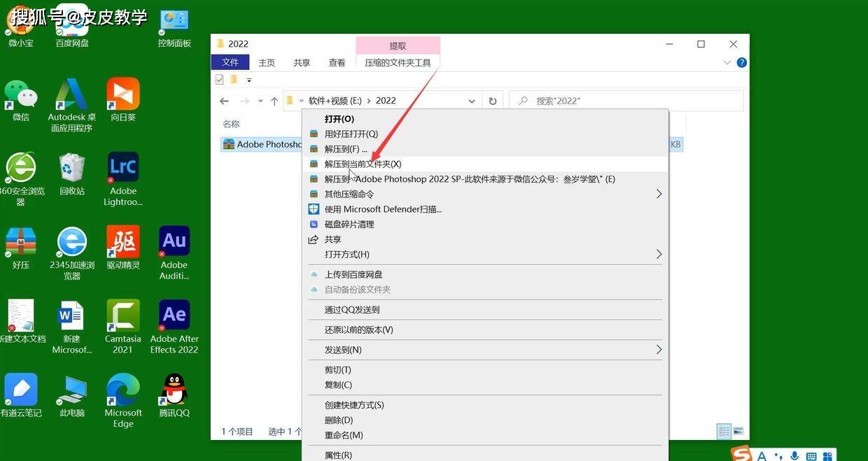Open Tencent QQ desktop icon

pos(174,395)
